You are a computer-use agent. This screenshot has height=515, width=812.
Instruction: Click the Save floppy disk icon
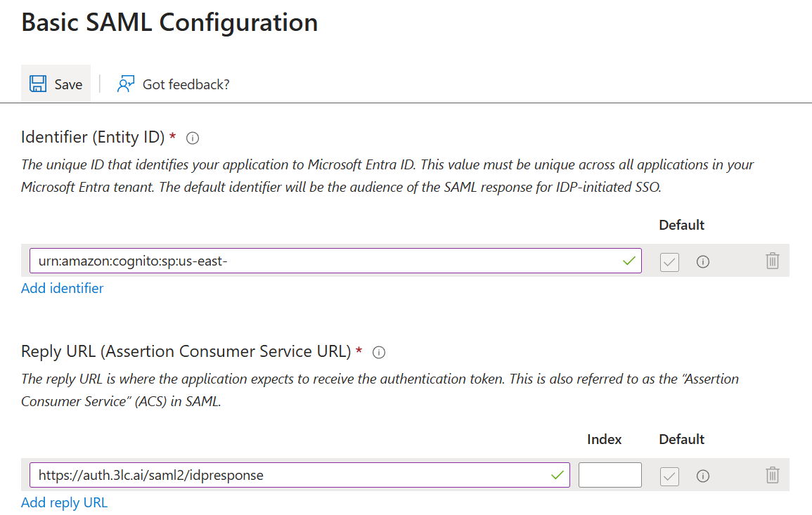click(x=38, y=84)
